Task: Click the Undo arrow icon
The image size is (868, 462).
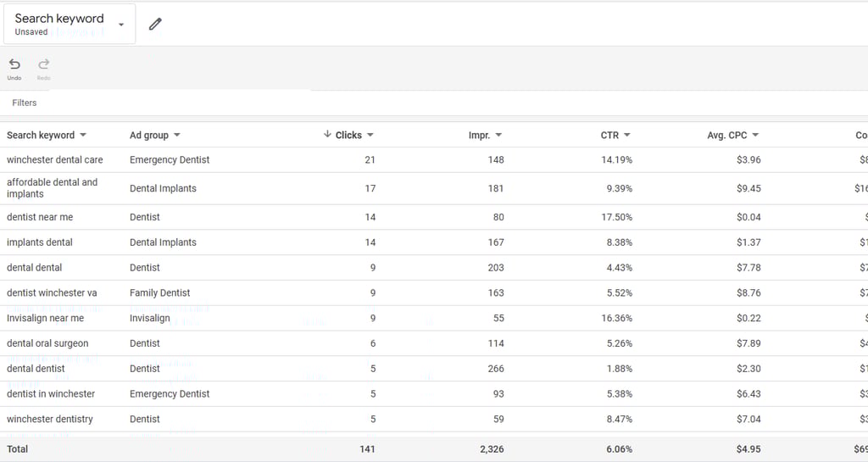Action: point(14,64)
